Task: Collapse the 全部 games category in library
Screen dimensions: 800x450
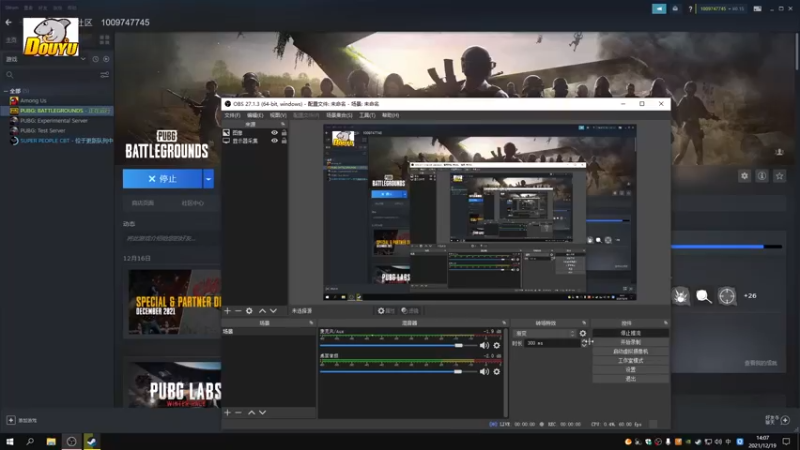Action: pyautogui.click(x=4, y=91)
